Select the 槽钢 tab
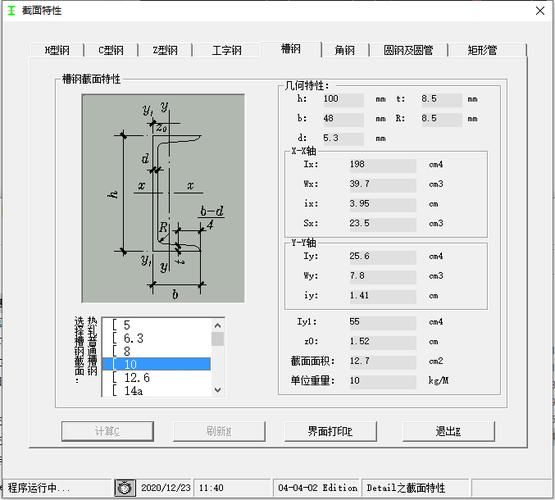555x500 pixels. coord(291,48)
